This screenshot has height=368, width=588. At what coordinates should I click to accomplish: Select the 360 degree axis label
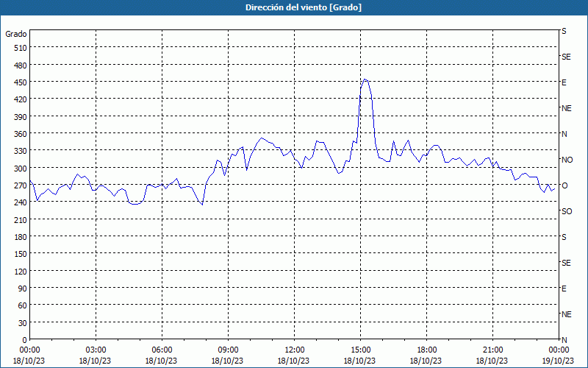pos(21,134)
